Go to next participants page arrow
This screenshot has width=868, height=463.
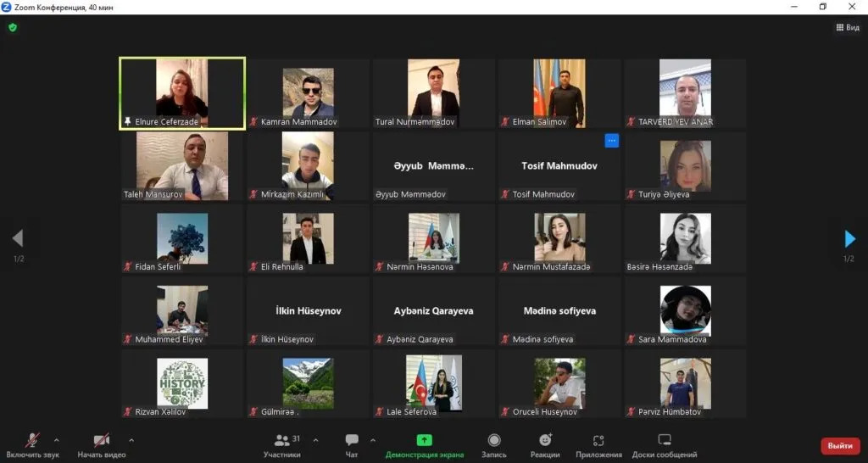pyautogui.click(x=849, y=238)
